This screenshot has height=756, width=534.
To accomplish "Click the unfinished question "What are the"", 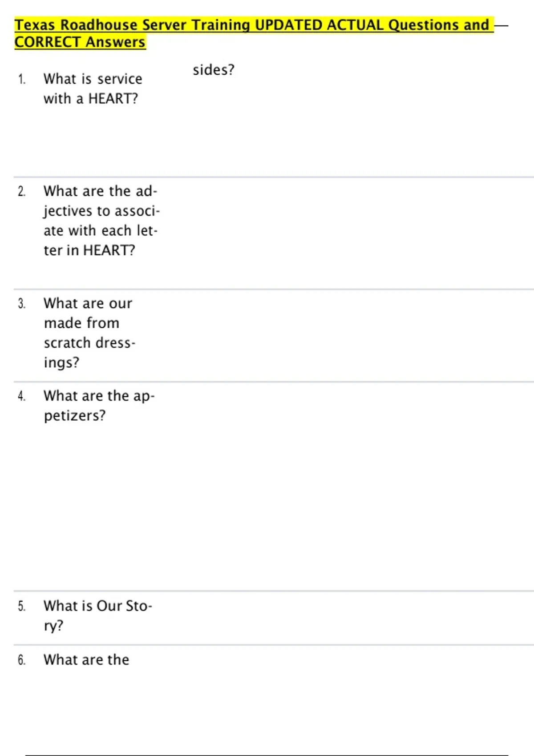I will pos(86,659).
